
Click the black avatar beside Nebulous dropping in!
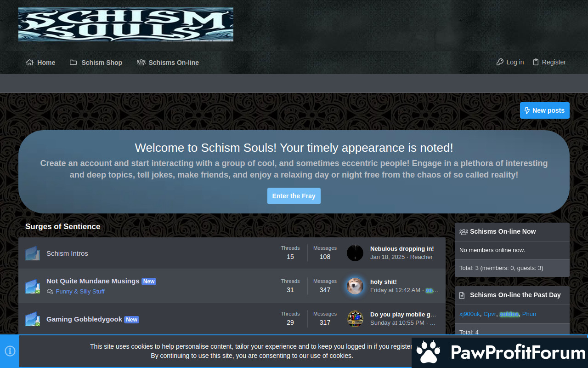[x=355, y=253]
